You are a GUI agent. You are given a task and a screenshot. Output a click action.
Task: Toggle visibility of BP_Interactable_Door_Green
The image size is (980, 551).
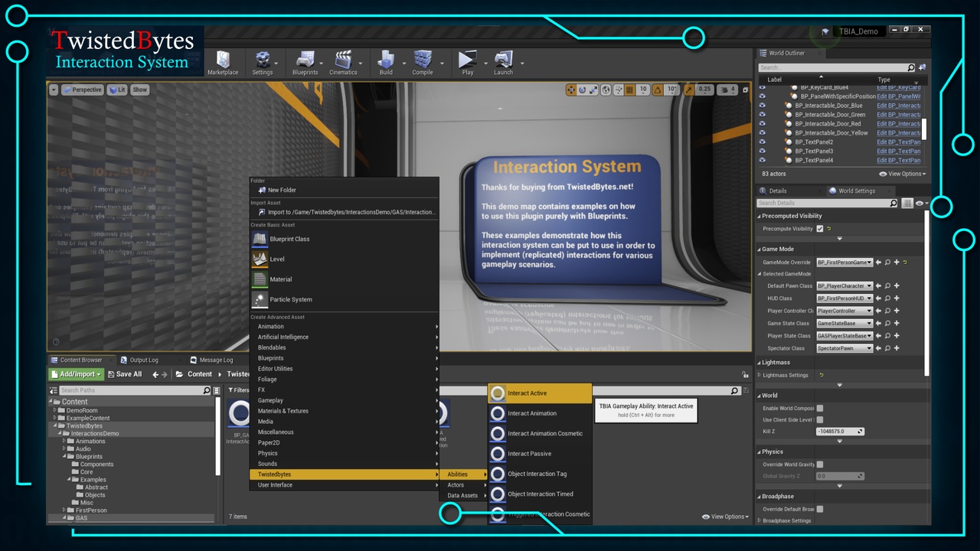[762, 115]
